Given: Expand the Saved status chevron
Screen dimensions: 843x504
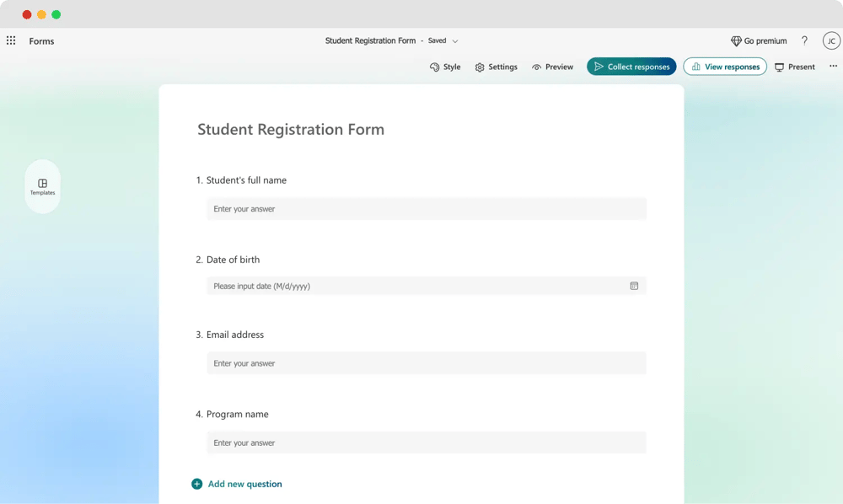Looking at the screenshot, I should [x=455, y=40].
